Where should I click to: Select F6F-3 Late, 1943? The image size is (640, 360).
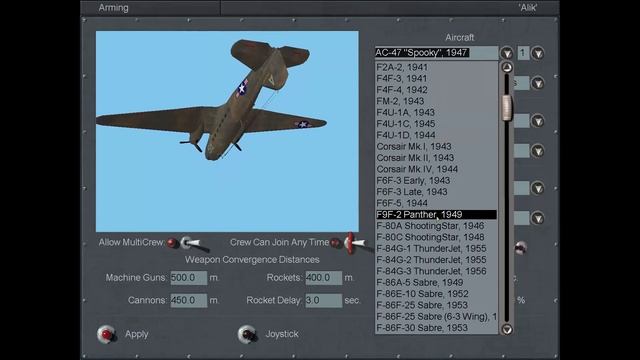[436, 192]
